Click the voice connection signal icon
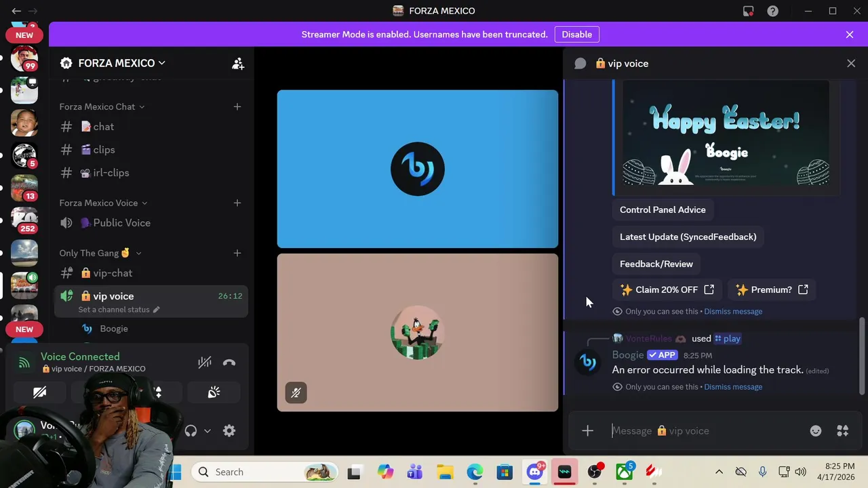 tap(24, 363)
